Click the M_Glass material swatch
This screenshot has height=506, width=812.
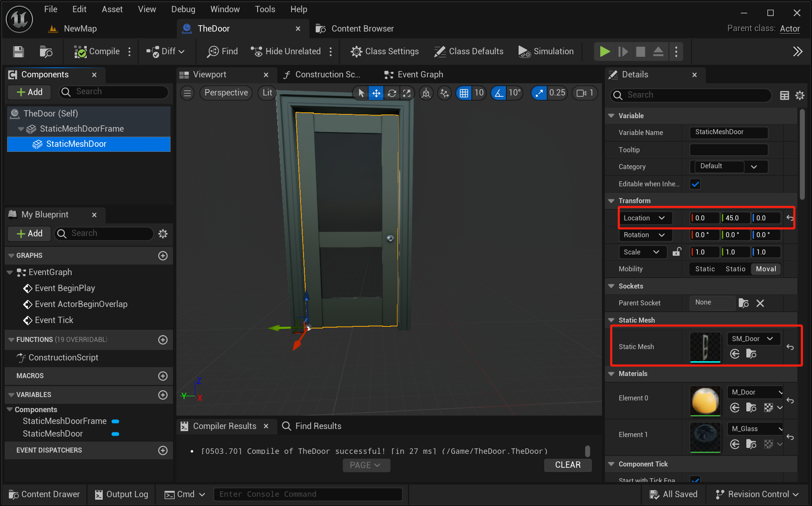705,437
